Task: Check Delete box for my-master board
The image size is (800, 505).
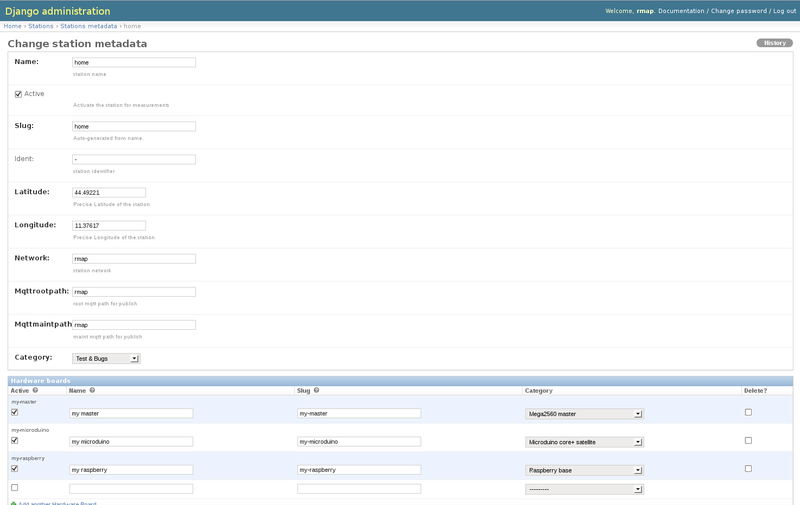Action: point(748,412)
